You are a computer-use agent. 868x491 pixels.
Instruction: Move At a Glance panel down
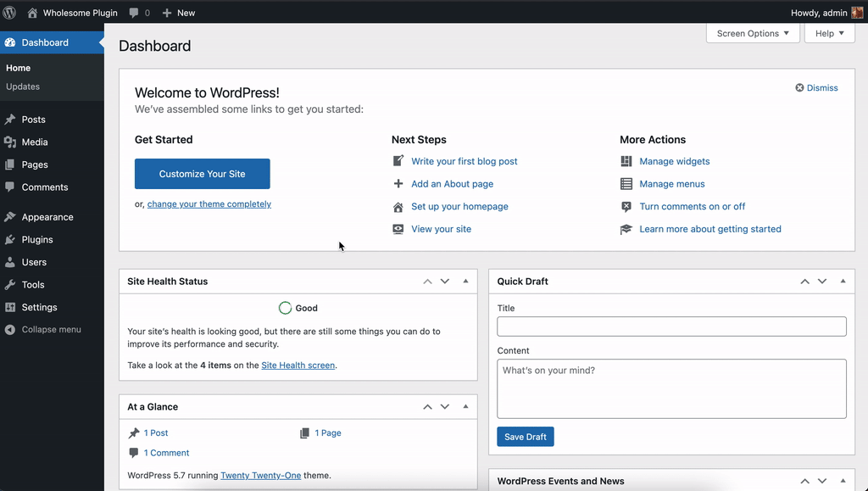(x=444, y=407)
